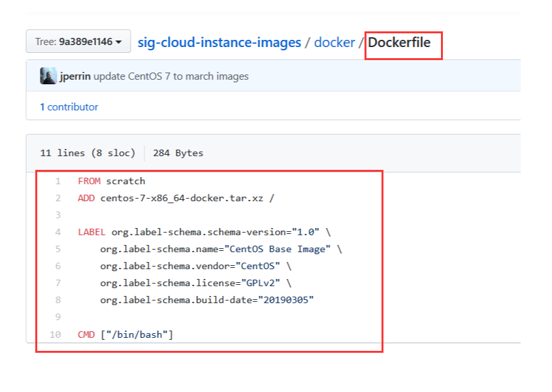Image resolution: width=552 pixels, height=392 pixels.
Task: Select line number 7 in gutter
Action: pos(58,283)
